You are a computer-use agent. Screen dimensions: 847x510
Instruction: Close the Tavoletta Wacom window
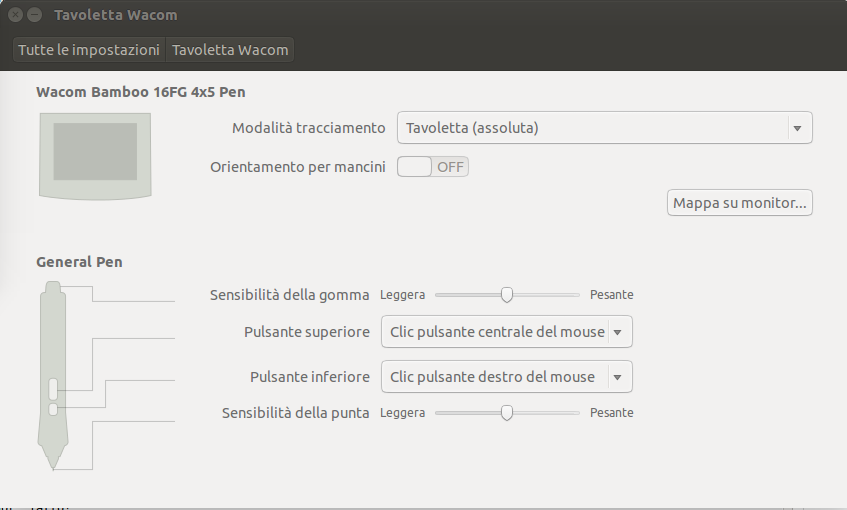pyautogui.click(x=15, y=15)
